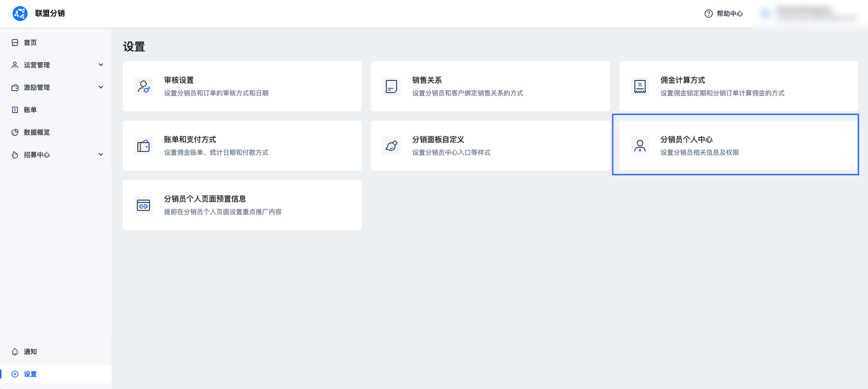Click the 首页 sidebar icon
Viewport: 868px width, 389px height.
click(15, 42)
